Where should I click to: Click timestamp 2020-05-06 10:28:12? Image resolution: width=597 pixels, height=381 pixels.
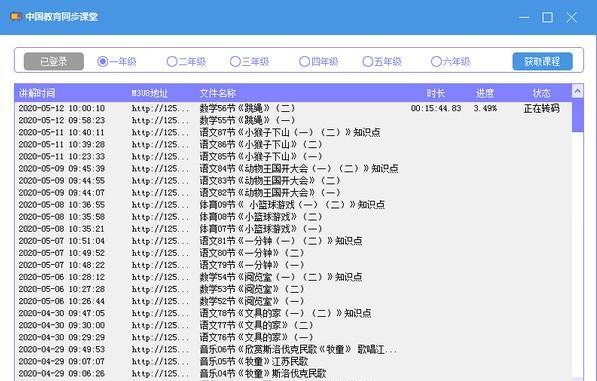click(x=62, y=277)
